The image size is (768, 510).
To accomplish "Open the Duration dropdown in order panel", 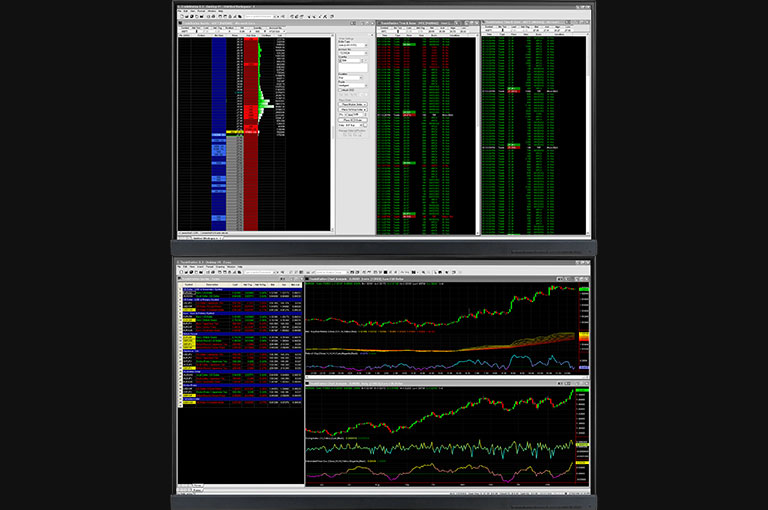I will 351,77.
